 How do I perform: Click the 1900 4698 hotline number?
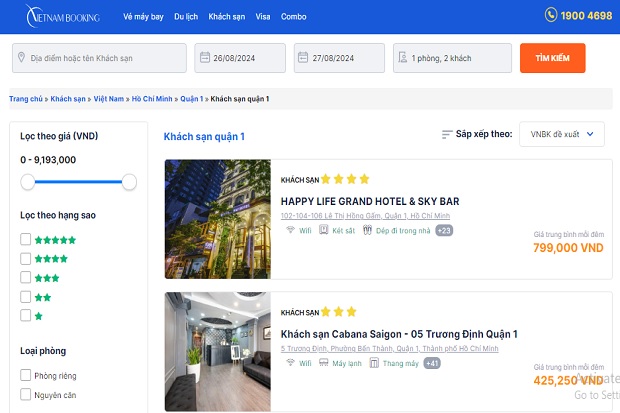(586, 16)
